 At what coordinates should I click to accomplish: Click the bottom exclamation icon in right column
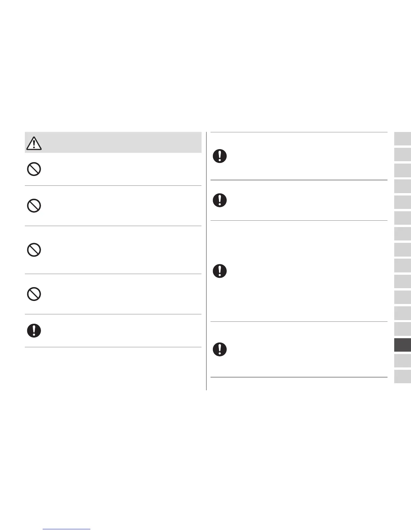220,349
